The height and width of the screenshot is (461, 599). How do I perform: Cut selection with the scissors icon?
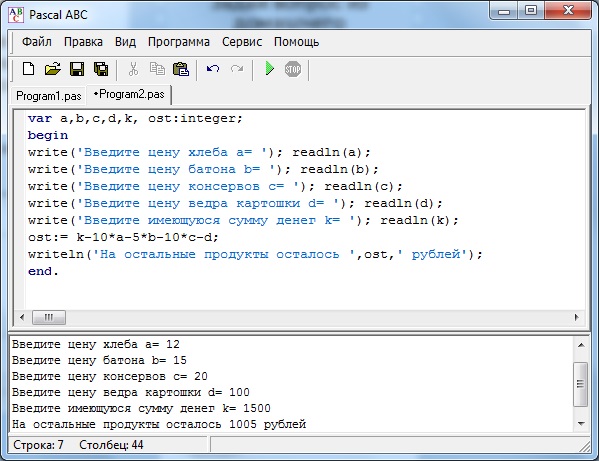tap(133, 69)
